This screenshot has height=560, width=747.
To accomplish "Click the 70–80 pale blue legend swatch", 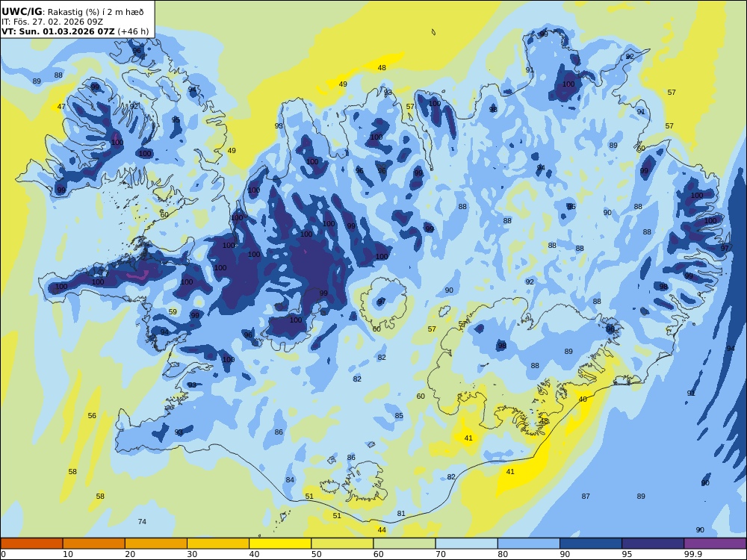I will (x=466, y=544).
